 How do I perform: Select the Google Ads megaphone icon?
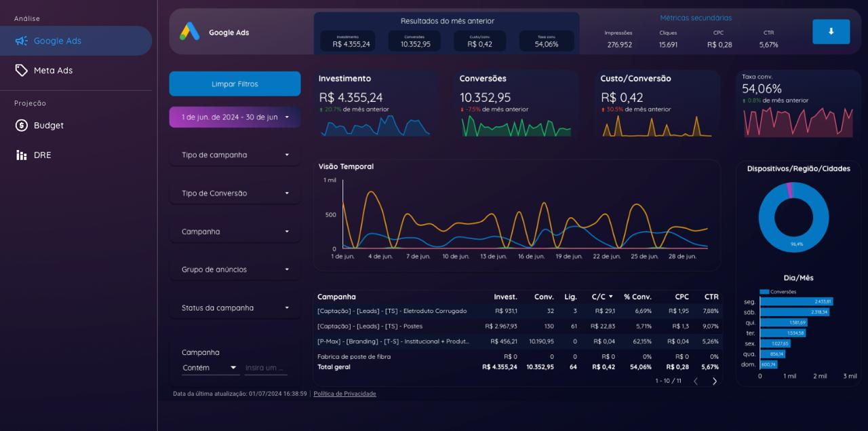pyautogui.click(x=23, y=41)
